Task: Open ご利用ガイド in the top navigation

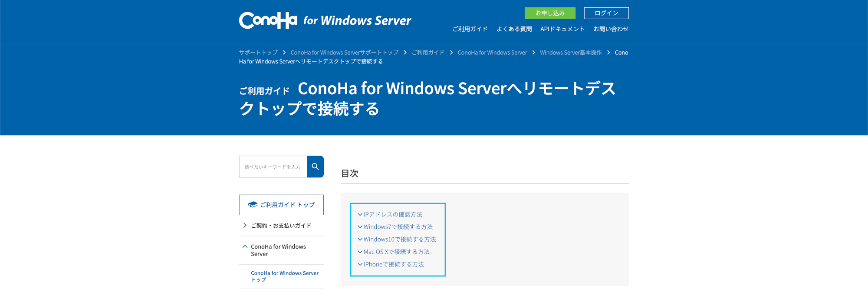Action: click(470, 29)
